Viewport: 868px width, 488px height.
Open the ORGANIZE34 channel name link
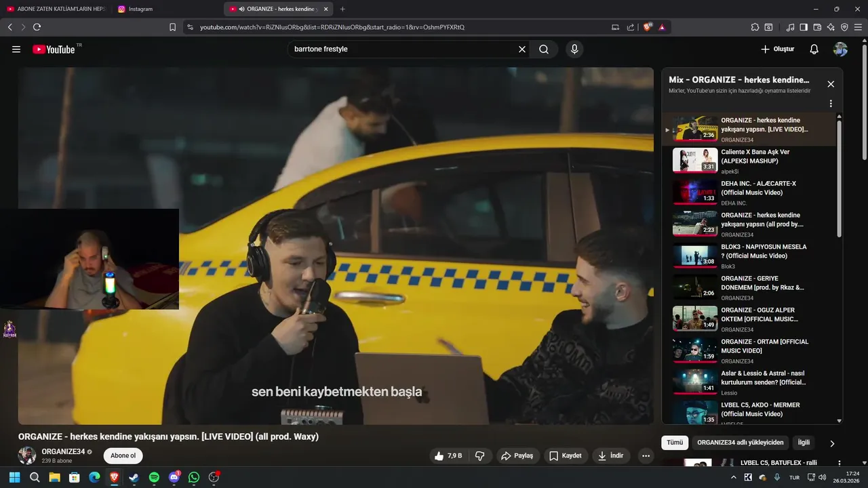click(x=63, y=451)
